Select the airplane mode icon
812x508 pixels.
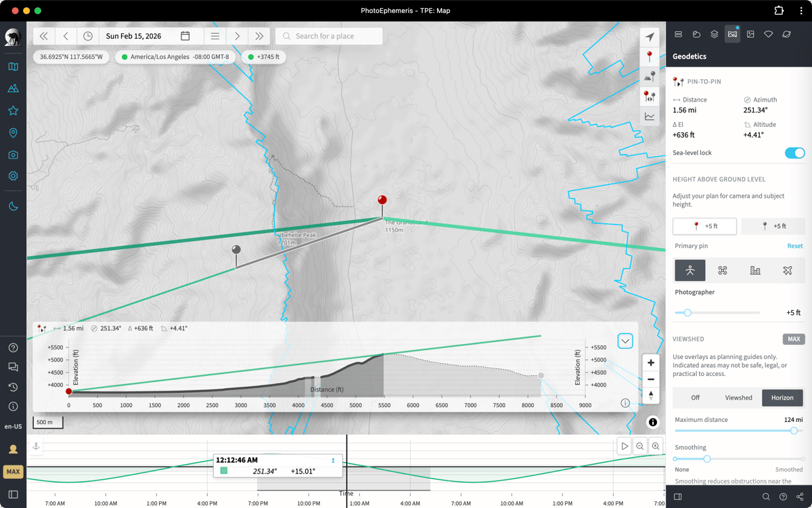point(788,270)
